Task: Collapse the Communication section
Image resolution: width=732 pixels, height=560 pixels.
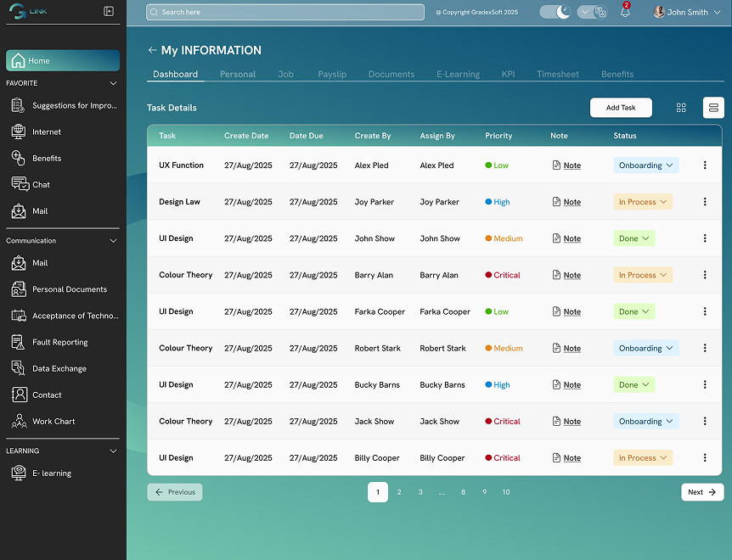Action: (113, 241)
